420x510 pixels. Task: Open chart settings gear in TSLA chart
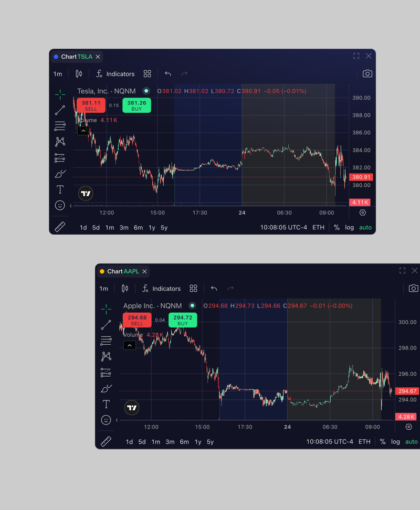point(362,212)
